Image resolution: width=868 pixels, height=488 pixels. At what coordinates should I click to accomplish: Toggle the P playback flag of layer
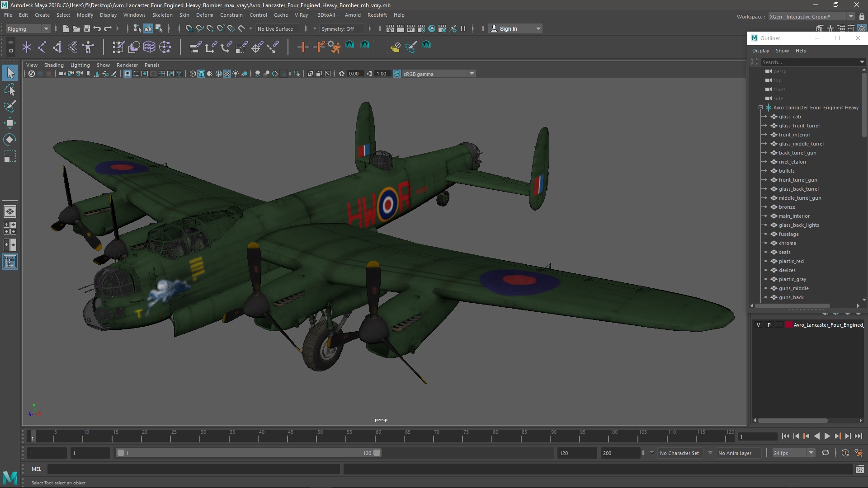769,325
